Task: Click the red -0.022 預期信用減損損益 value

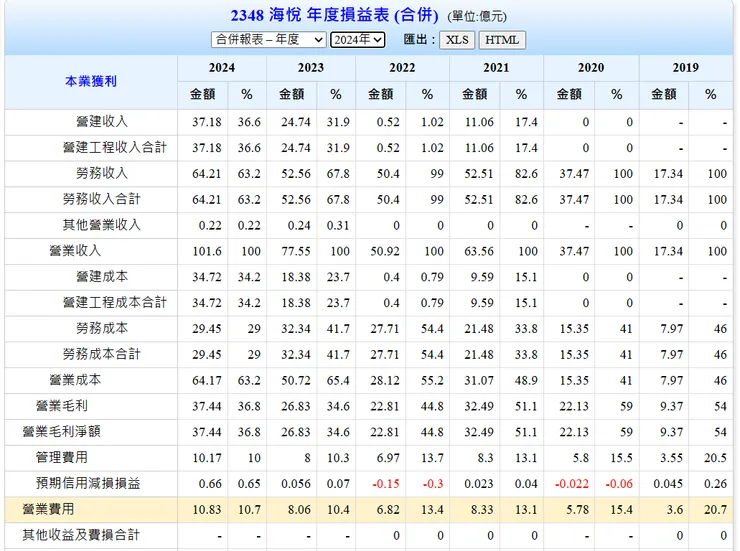Action: 572,484
